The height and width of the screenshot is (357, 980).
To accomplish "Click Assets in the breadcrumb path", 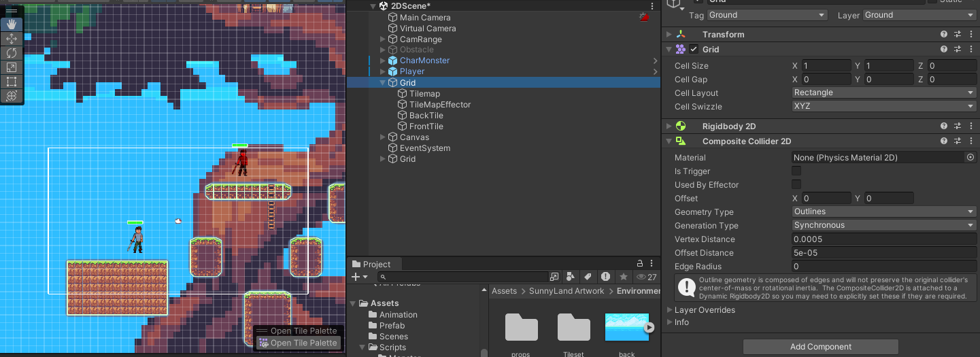I will coord(505,291).
